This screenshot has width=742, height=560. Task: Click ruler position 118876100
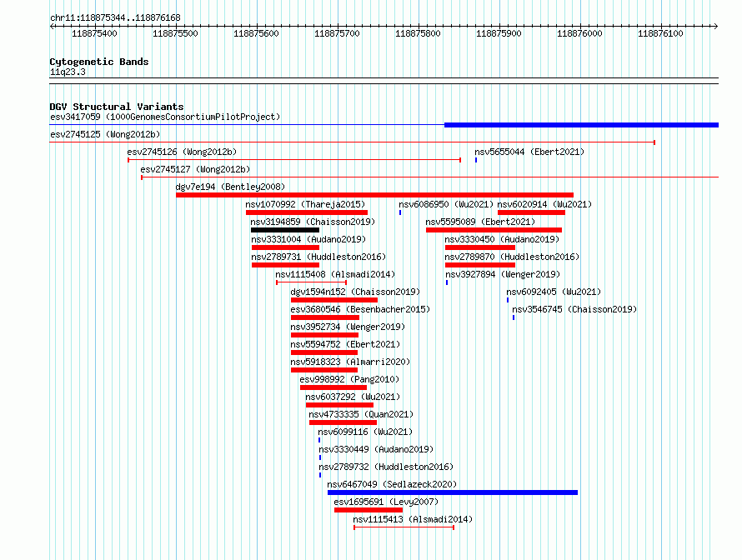(x=660, y=33)
